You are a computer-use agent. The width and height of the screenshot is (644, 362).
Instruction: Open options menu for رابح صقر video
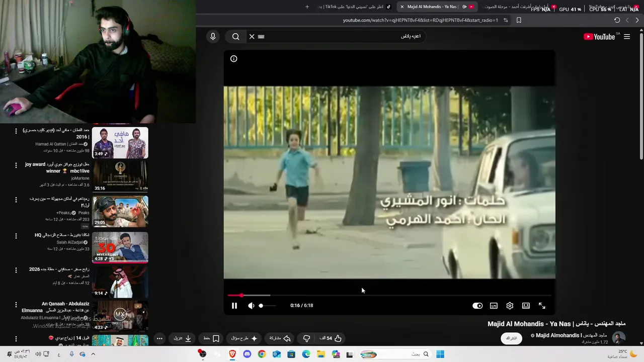click(x=16, y=269)
